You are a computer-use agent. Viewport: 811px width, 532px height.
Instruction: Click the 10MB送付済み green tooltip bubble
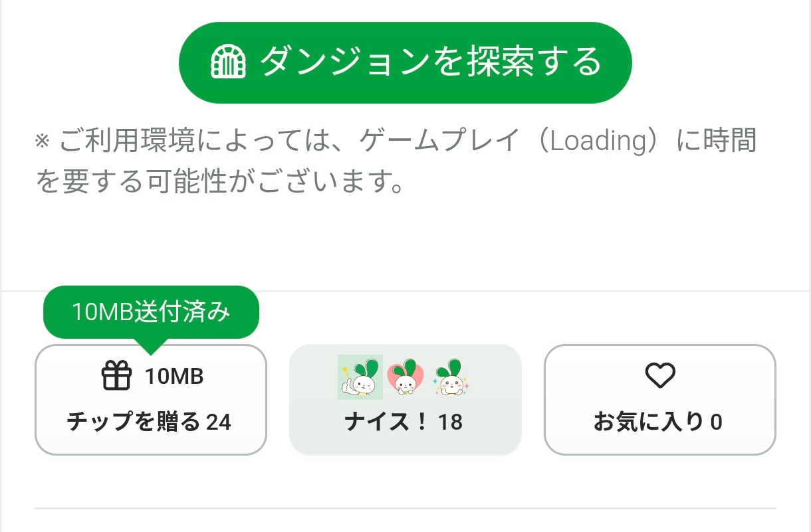(x=151, y=313)
